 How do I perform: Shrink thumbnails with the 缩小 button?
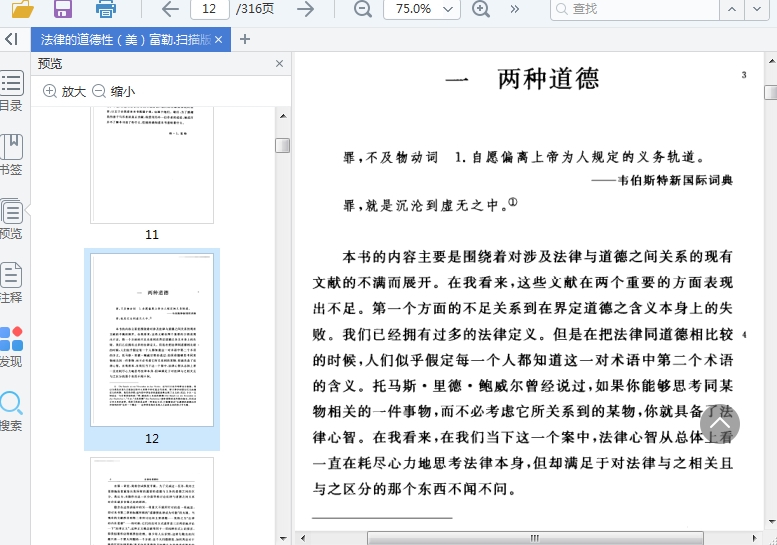click(113, 91)
